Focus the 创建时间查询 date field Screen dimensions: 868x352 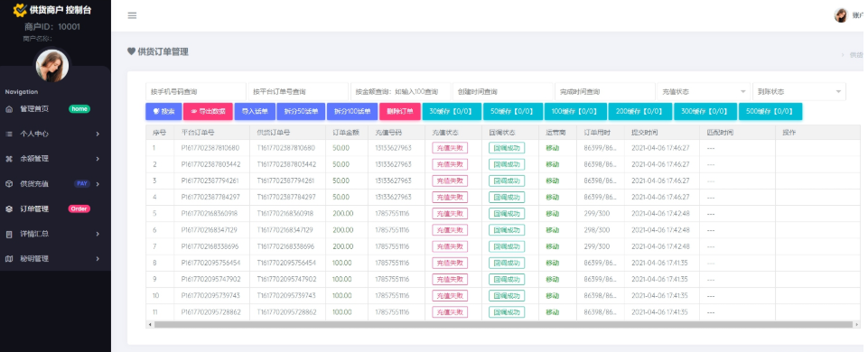(503, 91)
